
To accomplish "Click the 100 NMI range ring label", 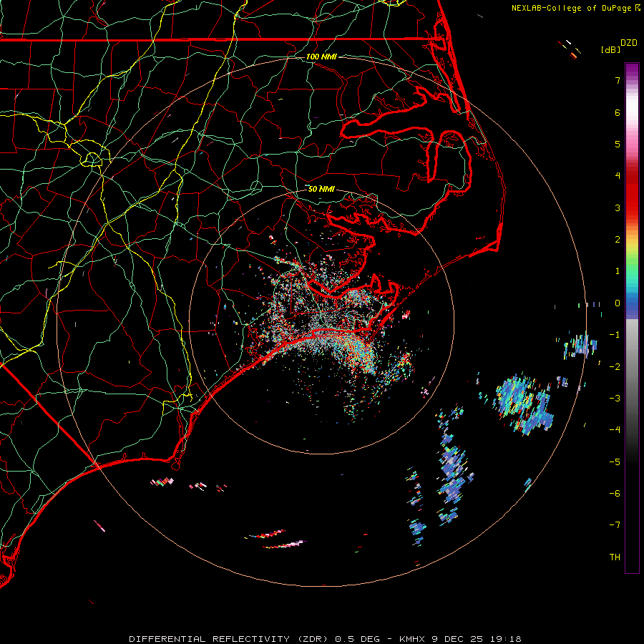I will 321,57.
